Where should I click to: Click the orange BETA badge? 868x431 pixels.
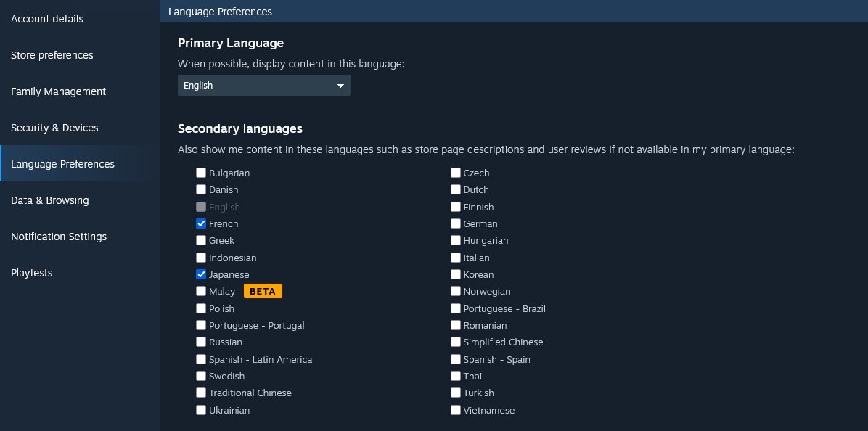[263, 291]
